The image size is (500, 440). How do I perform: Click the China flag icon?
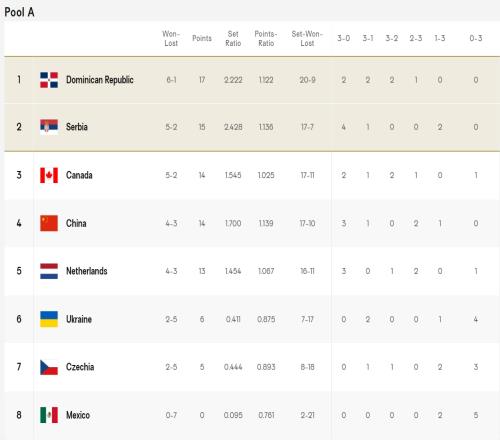click(x=49, y=223)
